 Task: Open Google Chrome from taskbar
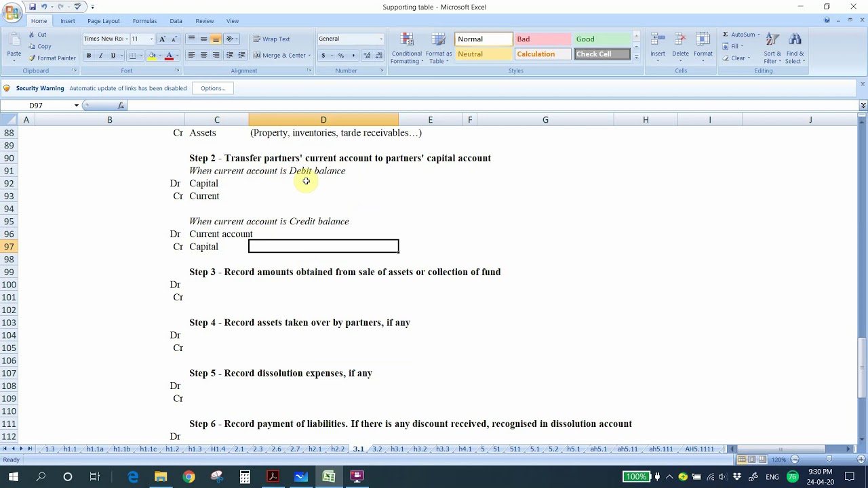click(189, 477)
